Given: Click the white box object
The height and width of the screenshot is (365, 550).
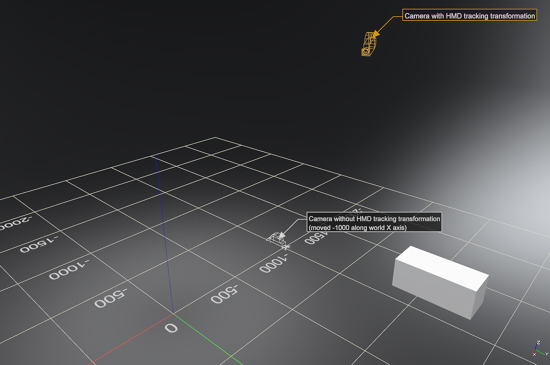Looking at the screenshot, I should pyautogui.click(x=440, y=282).
